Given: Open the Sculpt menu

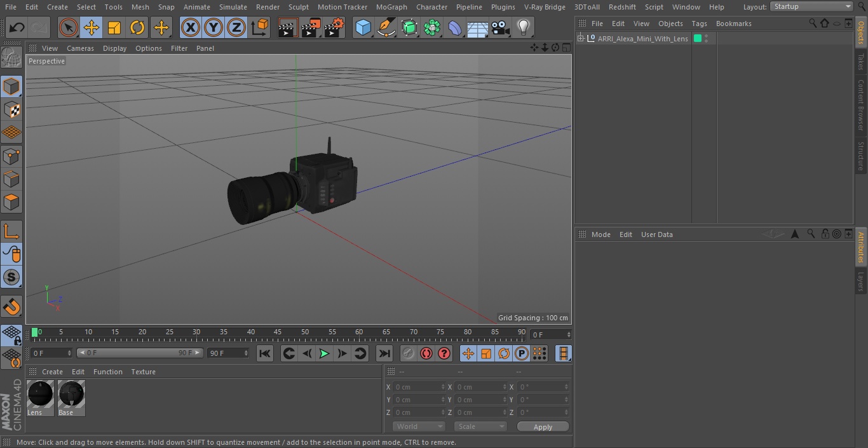Looking at the screenshot, I should click(298, 7).
